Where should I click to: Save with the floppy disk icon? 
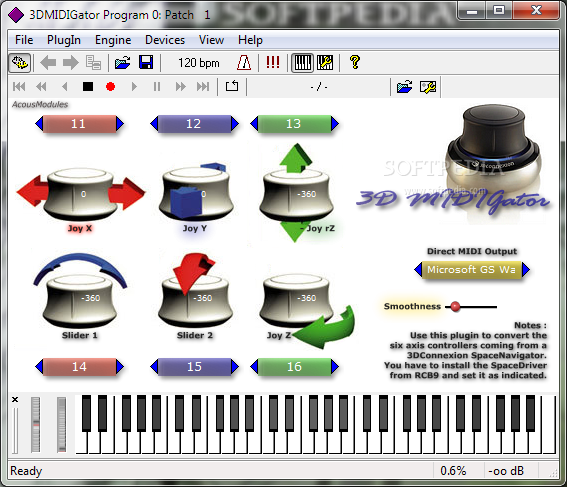(146, 63)
